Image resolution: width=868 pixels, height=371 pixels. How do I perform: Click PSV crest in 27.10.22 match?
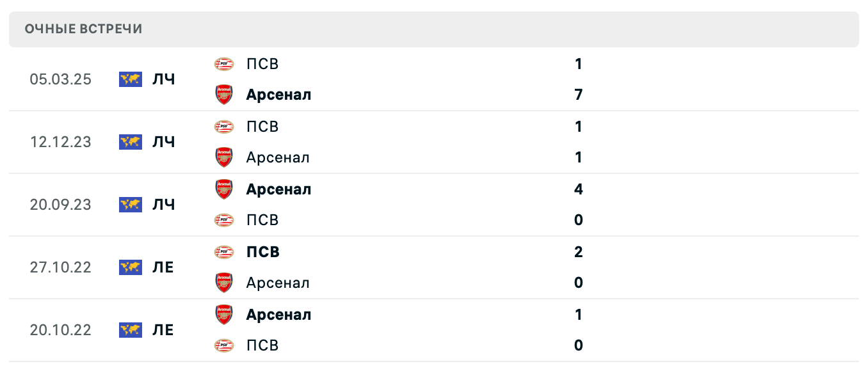224,252
